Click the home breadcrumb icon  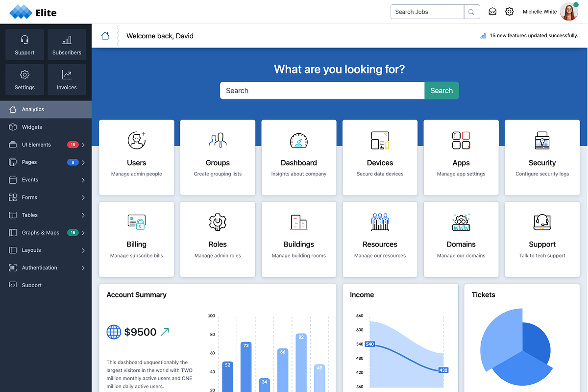(105, 35)
